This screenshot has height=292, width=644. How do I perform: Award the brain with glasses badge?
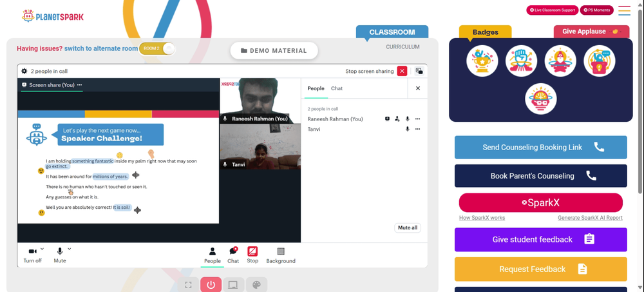(x=540, y=99)
